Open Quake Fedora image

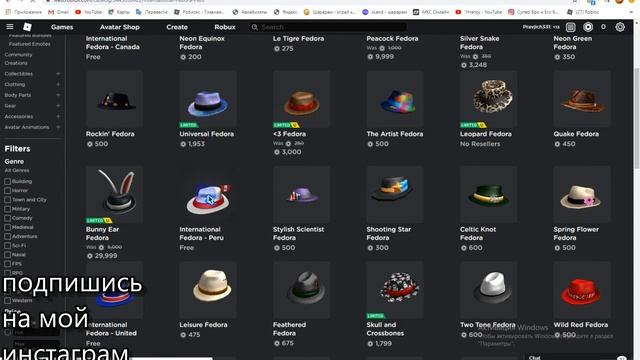pos(582,99)
